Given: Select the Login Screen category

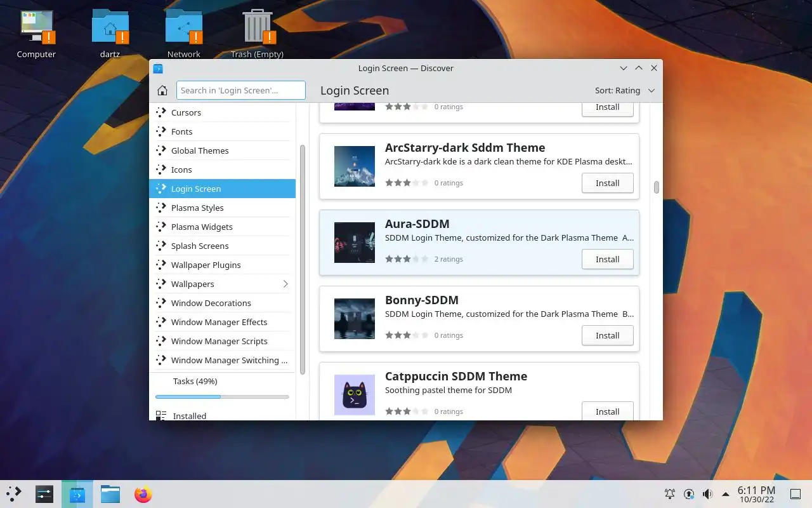Looking at the screenshot, I should click(x=222, y=189).
